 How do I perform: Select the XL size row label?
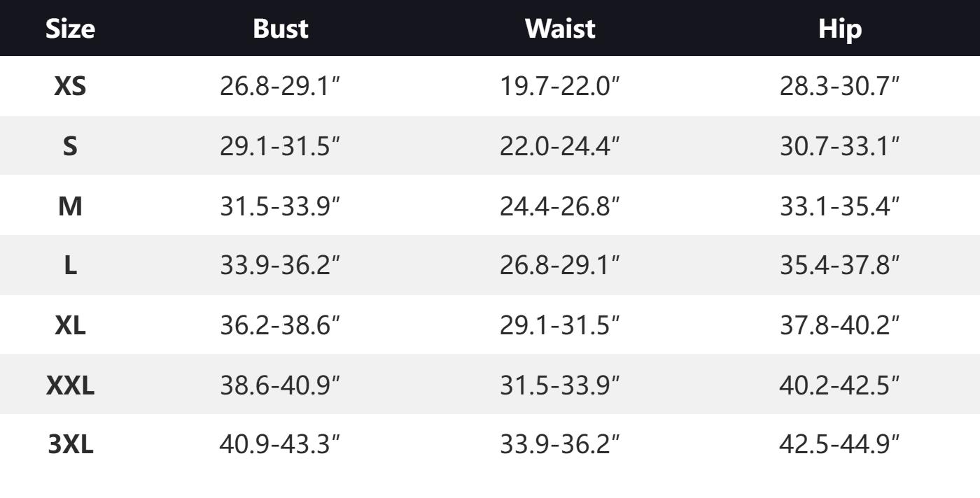pyautogui.click(x=70, y=325)
